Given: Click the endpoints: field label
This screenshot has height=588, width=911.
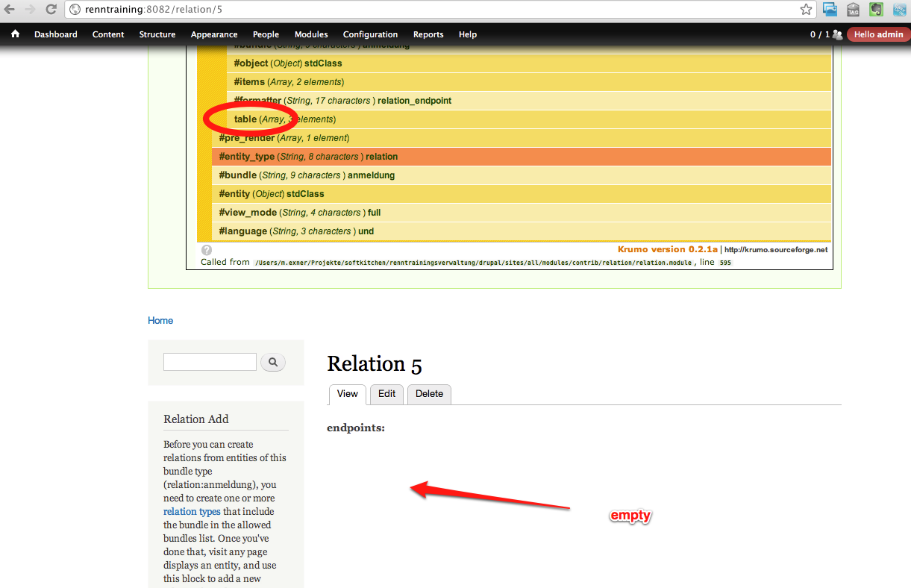Looking at the screenshot, I should click(x=356, y=428).
